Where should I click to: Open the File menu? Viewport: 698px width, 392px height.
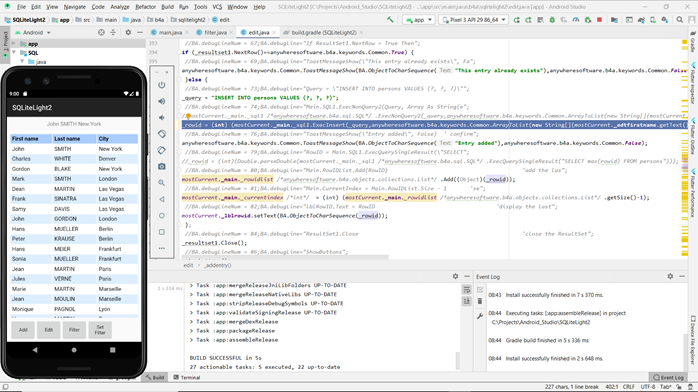[21, 7]
